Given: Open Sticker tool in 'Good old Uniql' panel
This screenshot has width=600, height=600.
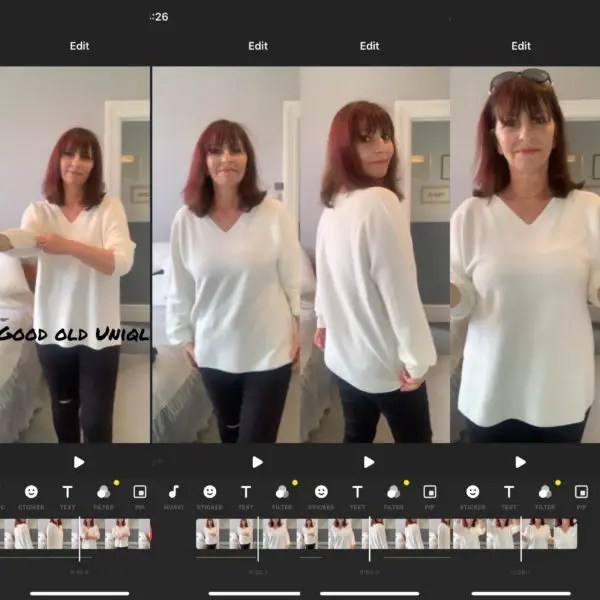Looking at the screenshot, I should tap(31, 492).
